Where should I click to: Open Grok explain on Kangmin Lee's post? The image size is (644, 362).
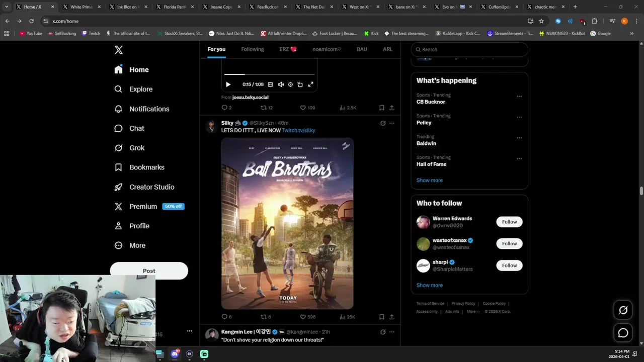coord(383,332)
